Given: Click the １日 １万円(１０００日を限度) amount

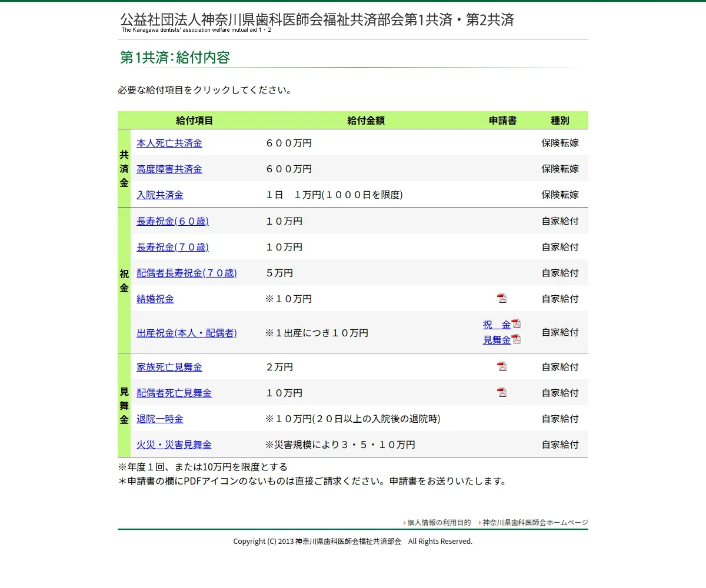Looking at the screenshot, I should click(x=334, y=195).
